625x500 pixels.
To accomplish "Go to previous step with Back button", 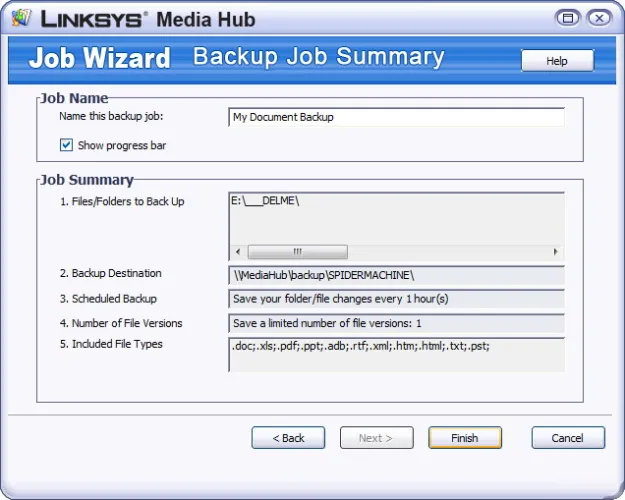I will pos(288,438).
